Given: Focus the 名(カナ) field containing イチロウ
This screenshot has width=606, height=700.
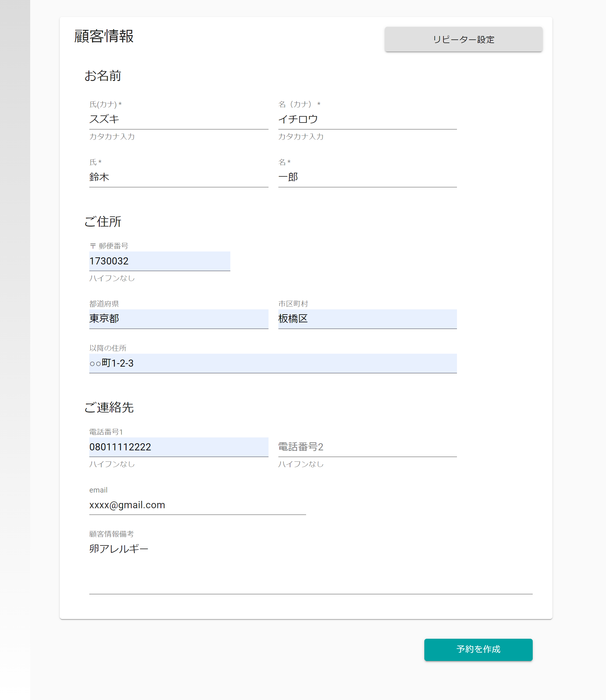Looking at the screenshot, I should click(367, 119).
